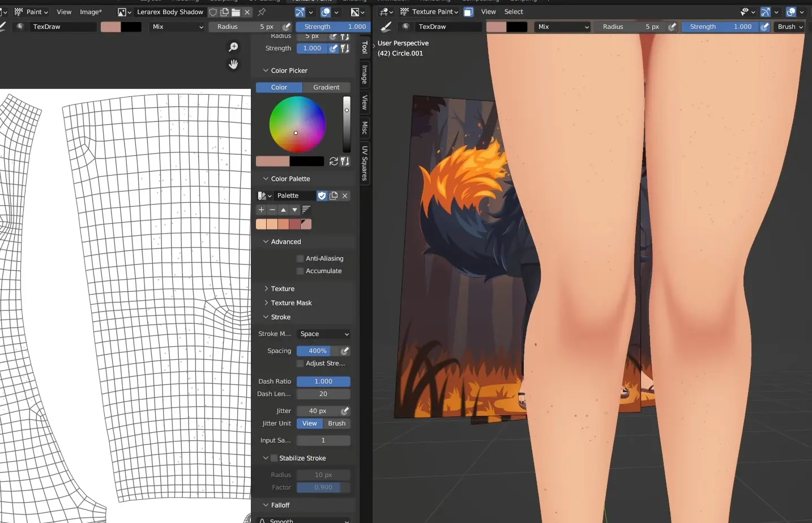Add a new color to the palette
The image size is (812, 523).
[x=261, y=210]
